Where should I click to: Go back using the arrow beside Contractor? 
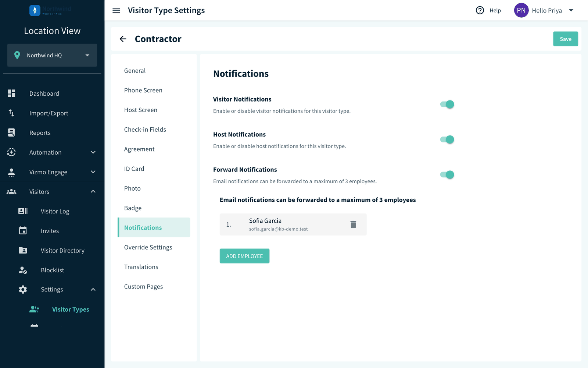coord(123,39)
